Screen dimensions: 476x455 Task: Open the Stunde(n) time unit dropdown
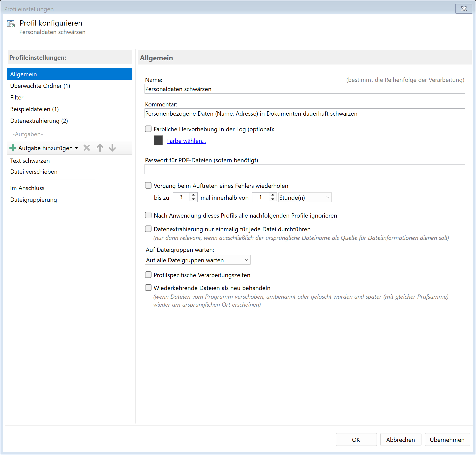tap(305, 197)
